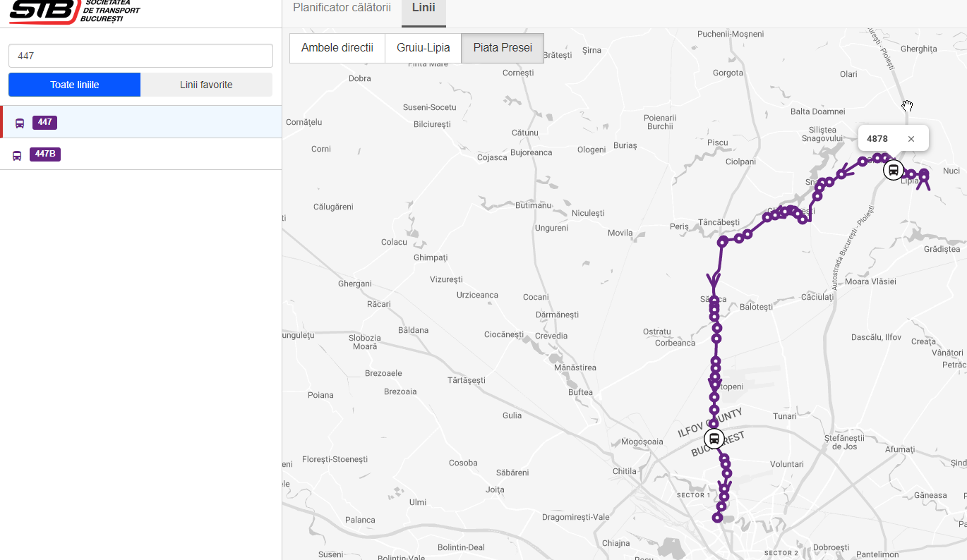Click the Butimanu map label

533,205
